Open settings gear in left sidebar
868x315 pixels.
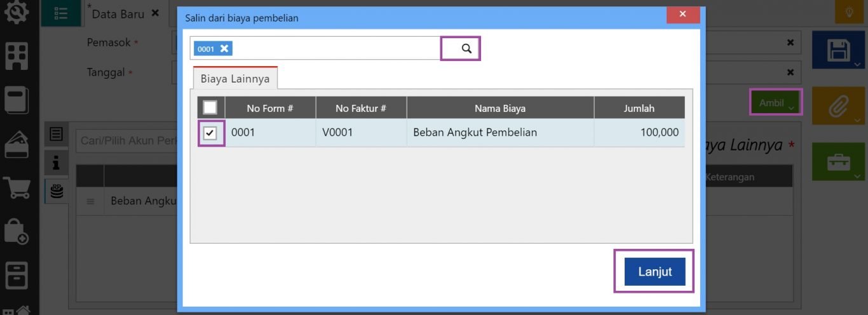(16, 12)
